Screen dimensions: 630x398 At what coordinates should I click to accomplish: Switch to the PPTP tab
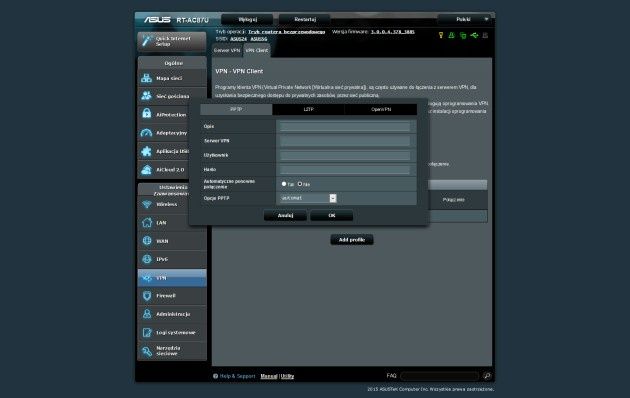click(x=236, y=109)
